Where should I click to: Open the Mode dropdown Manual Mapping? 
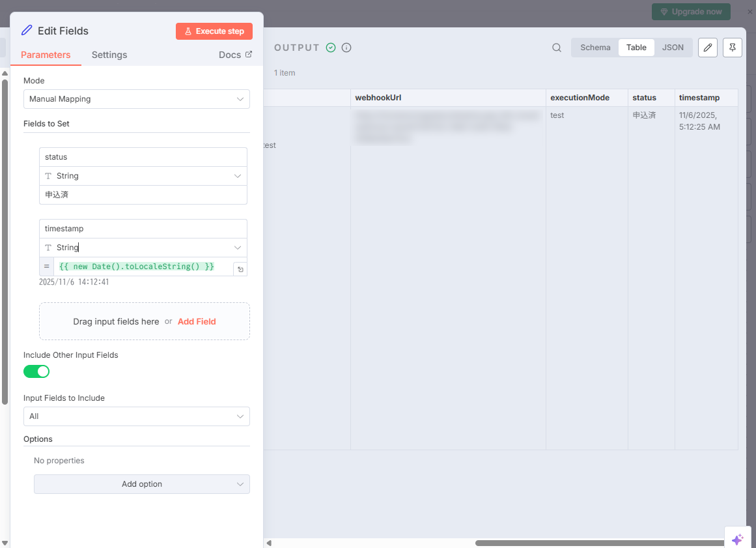(137, 99)
